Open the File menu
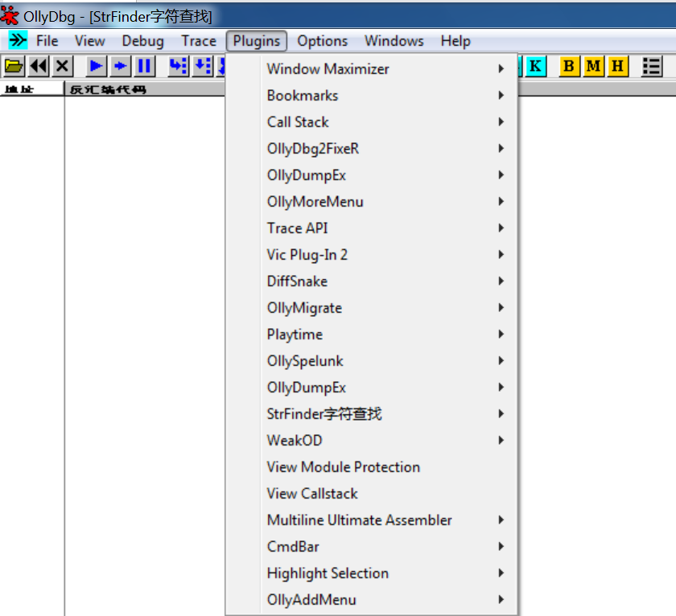The height and width of the screenshot is (616, 676). click(x=47, y=41)
